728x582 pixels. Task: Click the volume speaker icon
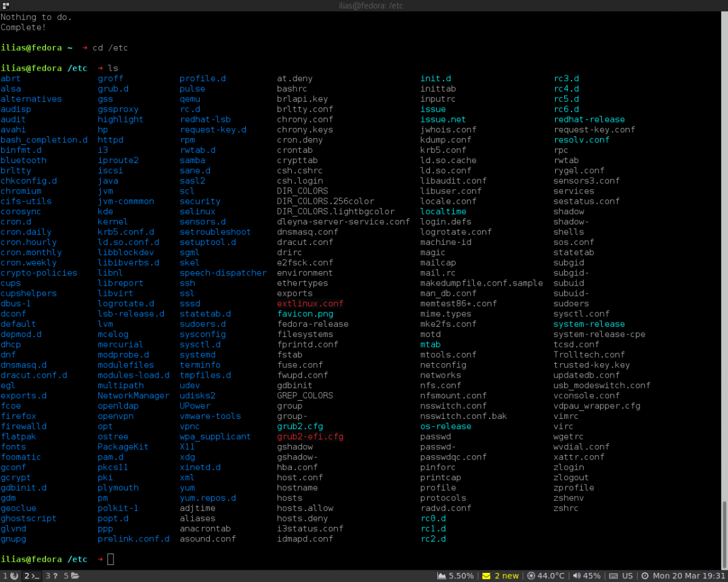pyautogui.click(x=576, y=576)
